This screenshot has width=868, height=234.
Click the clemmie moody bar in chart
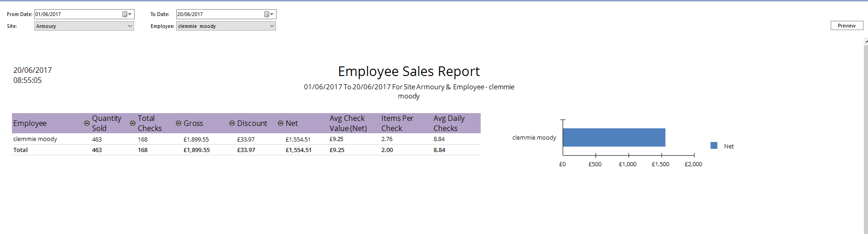click(x=613, y=137)
